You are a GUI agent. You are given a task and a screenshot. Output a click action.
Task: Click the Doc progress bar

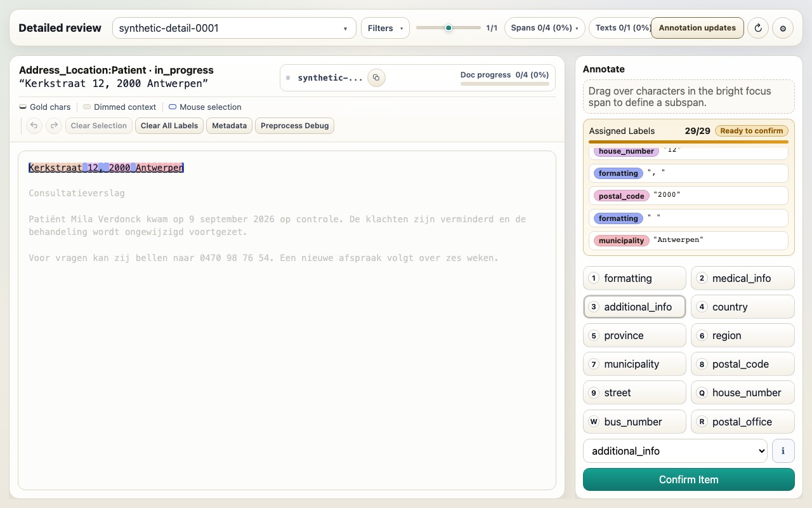[x=505, y=84]
